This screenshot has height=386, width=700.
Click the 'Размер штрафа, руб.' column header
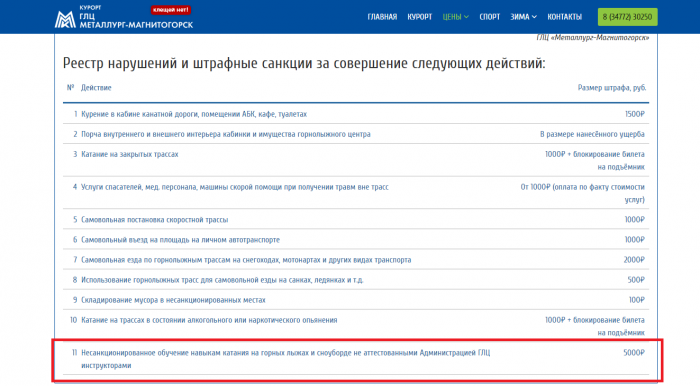[612, 87]
